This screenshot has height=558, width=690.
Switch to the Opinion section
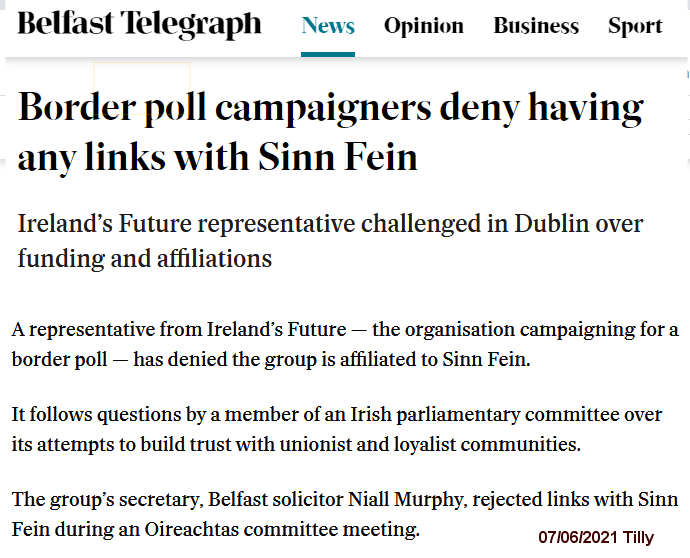(x=424, y=25)
